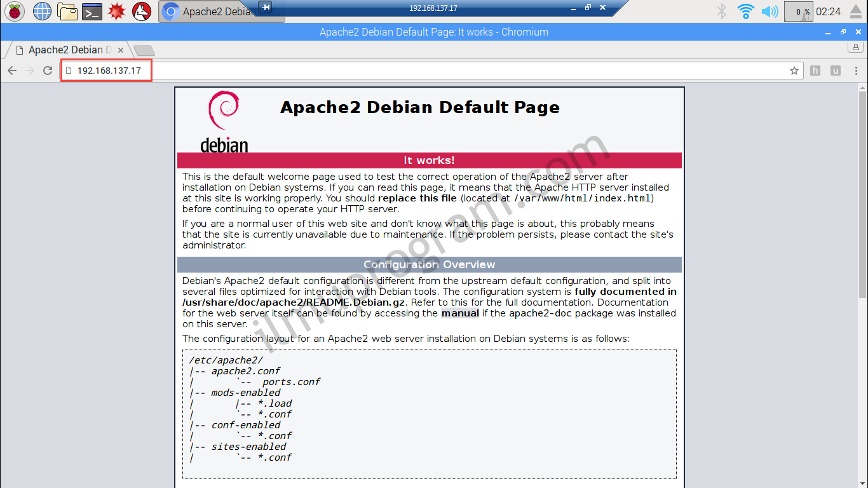The image size is (868, 488).
Task: Open the Bluetooth tray menu
Action: coord(721,11)
